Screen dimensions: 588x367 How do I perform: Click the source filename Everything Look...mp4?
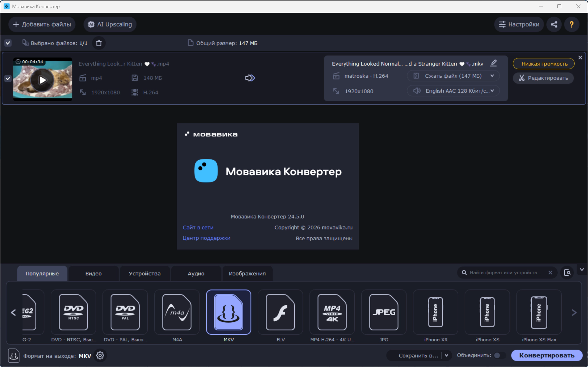(x=124, y=64)
